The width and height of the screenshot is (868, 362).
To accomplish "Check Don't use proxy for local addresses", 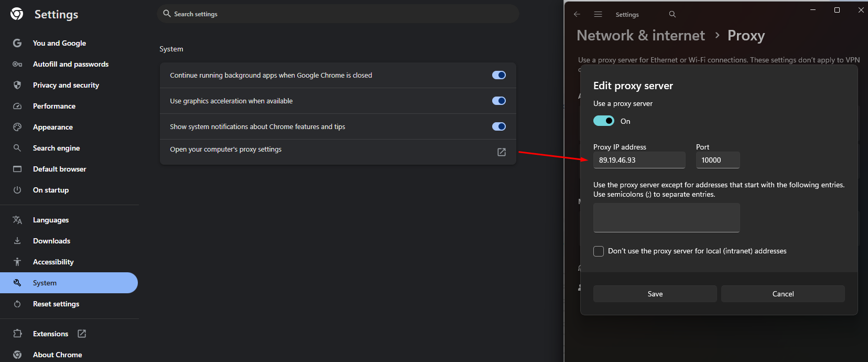I will tap(599, 251).
